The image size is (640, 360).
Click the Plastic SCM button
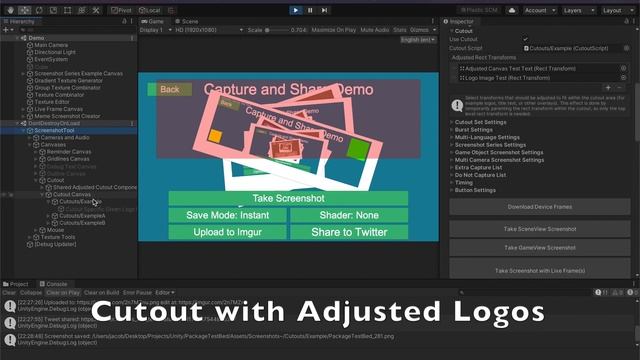point(479,10)
